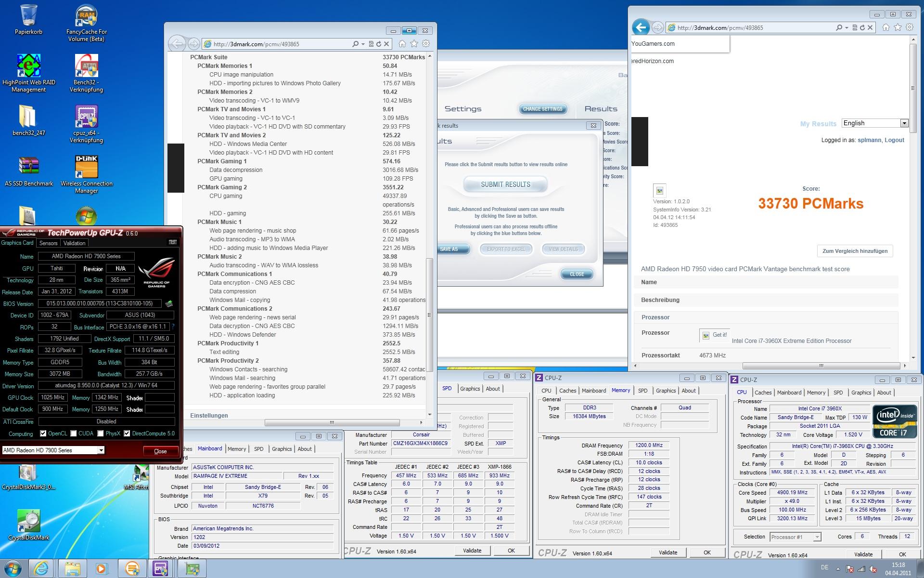Screen dimensions: 924x578
Task: Go back in the right Internet Explorer window
Action: (x=641, y=27)
